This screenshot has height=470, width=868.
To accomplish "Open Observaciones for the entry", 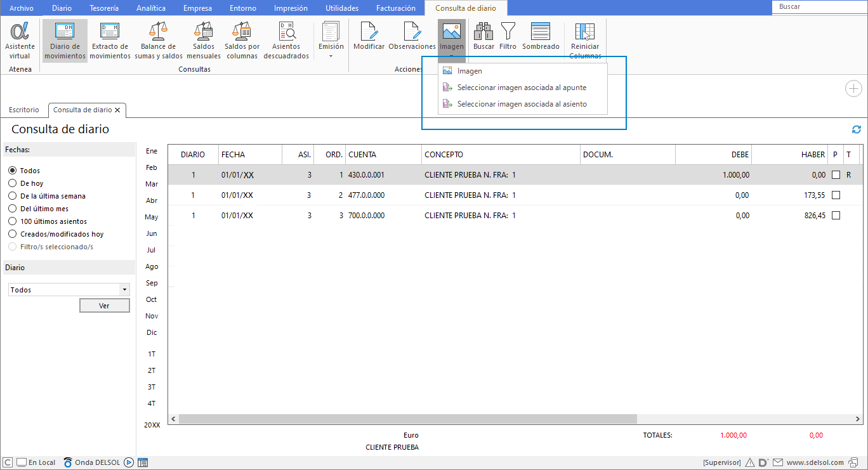I will 412,36.
